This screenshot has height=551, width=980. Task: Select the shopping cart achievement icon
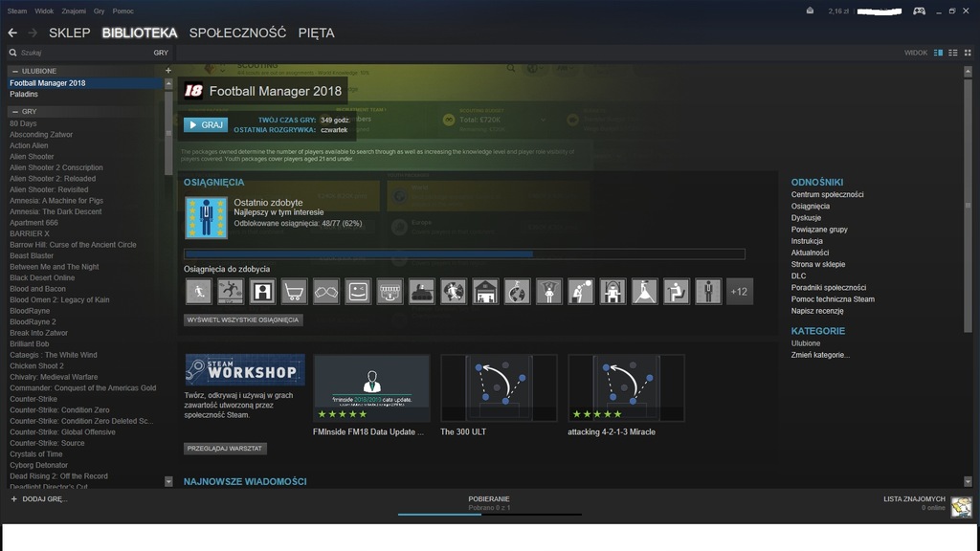tap(294, 292)
